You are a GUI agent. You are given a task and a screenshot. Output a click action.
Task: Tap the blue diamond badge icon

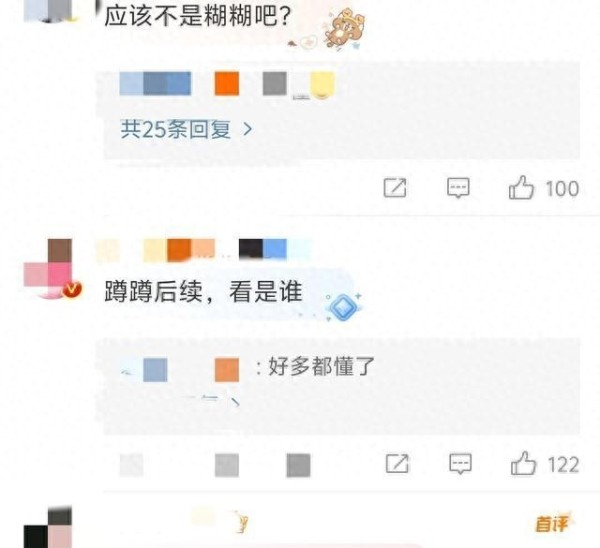tap(343, 307)
